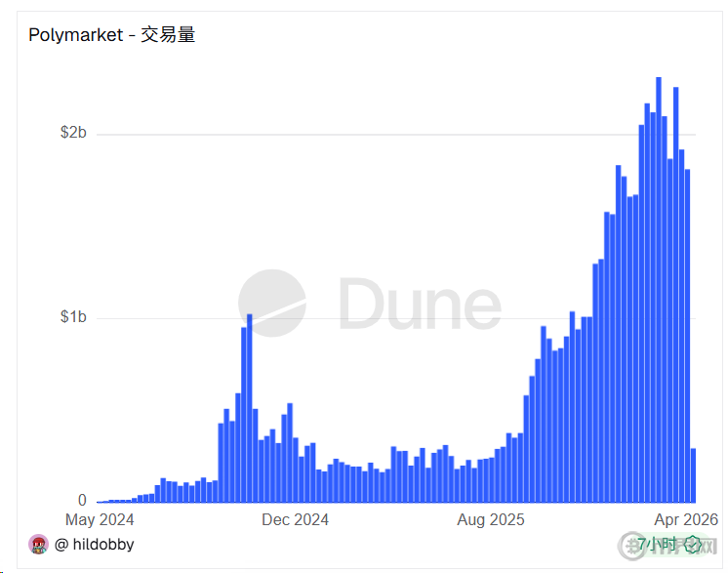Click the Aug 2025 x-axis label
728x573 pixels.
point(491,519)
